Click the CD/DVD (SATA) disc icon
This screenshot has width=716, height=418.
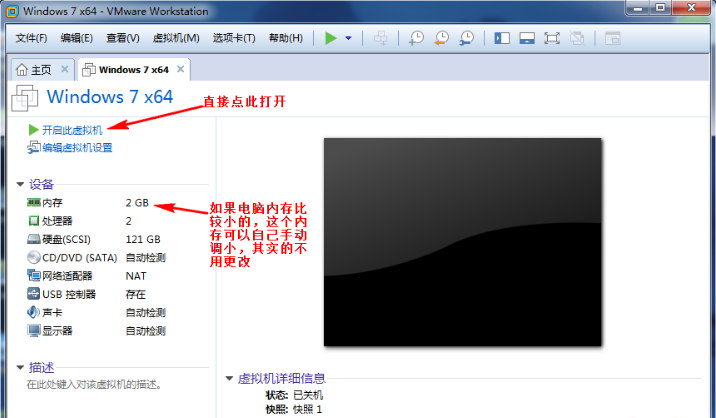click(x=34, y=258)
